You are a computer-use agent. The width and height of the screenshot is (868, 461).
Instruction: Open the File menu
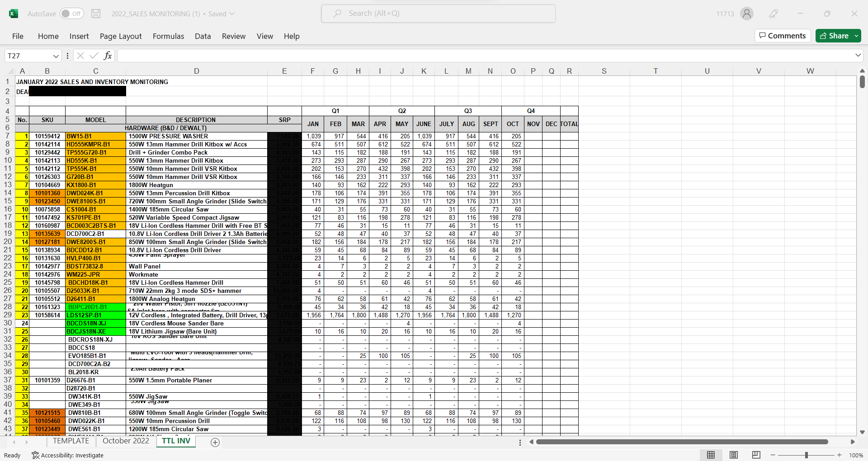(18, 36)
